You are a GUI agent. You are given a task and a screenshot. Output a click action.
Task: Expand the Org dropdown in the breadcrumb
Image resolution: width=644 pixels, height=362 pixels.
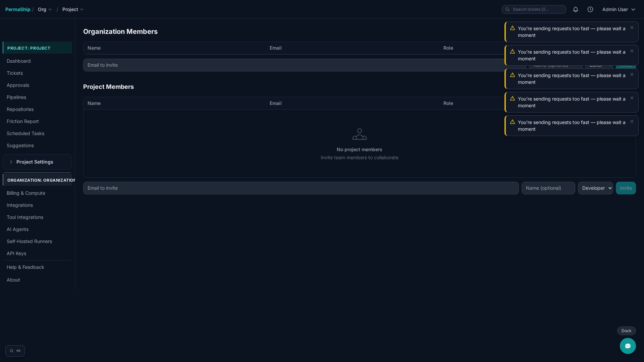(45, 9)
